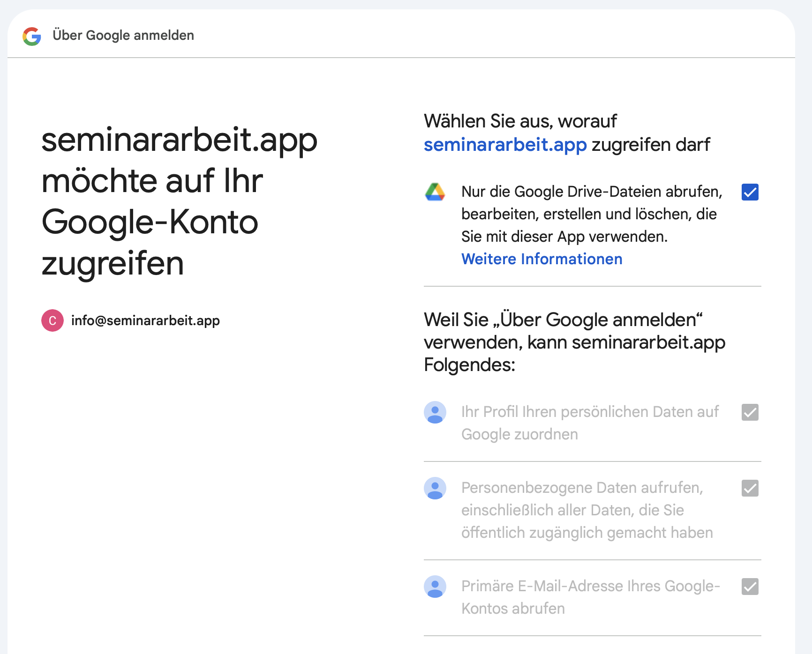Click checkbox for 'Ihr Profil Ihren persönlichen Daten'
812x654 pixels.
coord(750,412)
